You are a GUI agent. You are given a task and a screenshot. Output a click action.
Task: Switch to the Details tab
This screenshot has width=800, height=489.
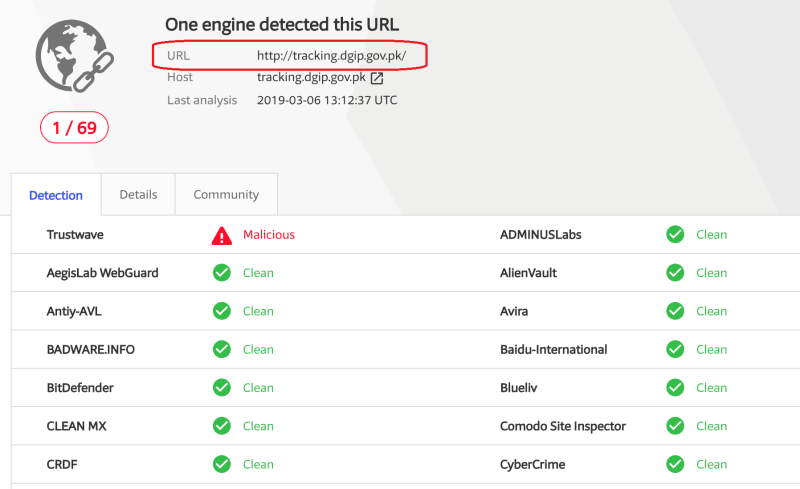[138, 195]
